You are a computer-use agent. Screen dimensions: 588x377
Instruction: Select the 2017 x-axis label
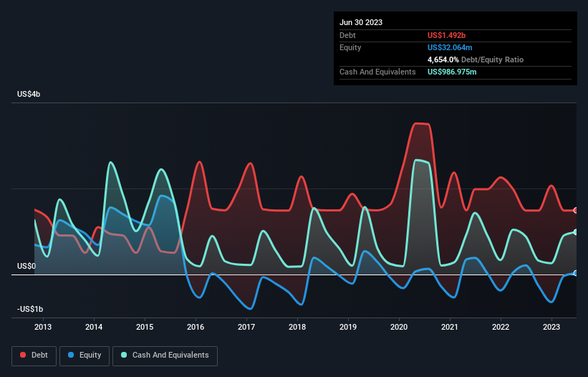[246, 327]
